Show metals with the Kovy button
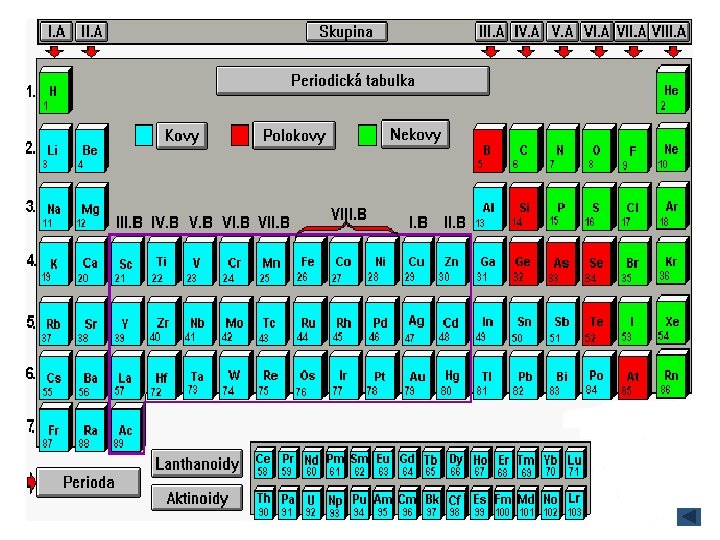Viewport: 720px width, 540px height. tap(182, 136)
